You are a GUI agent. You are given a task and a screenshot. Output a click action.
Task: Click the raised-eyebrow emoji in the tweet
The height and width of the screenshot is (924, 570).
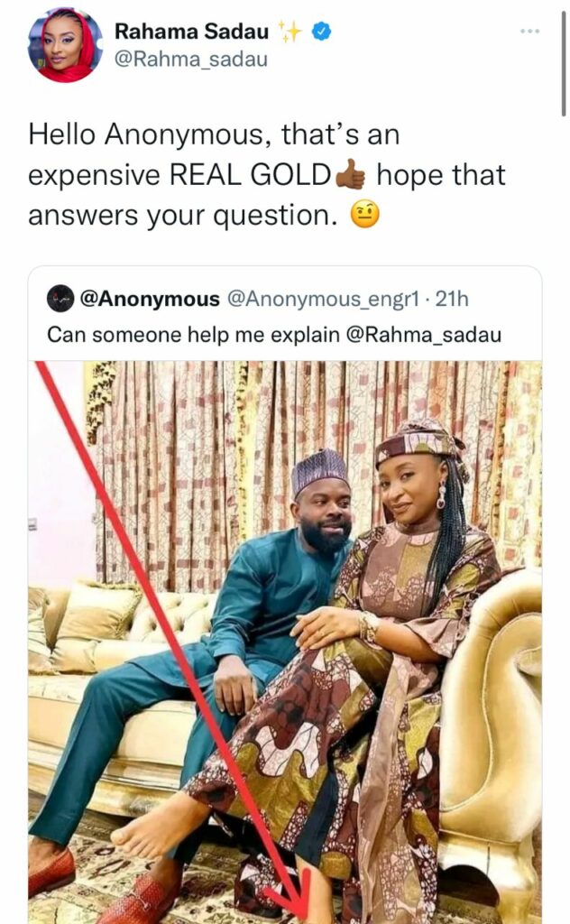365,216
